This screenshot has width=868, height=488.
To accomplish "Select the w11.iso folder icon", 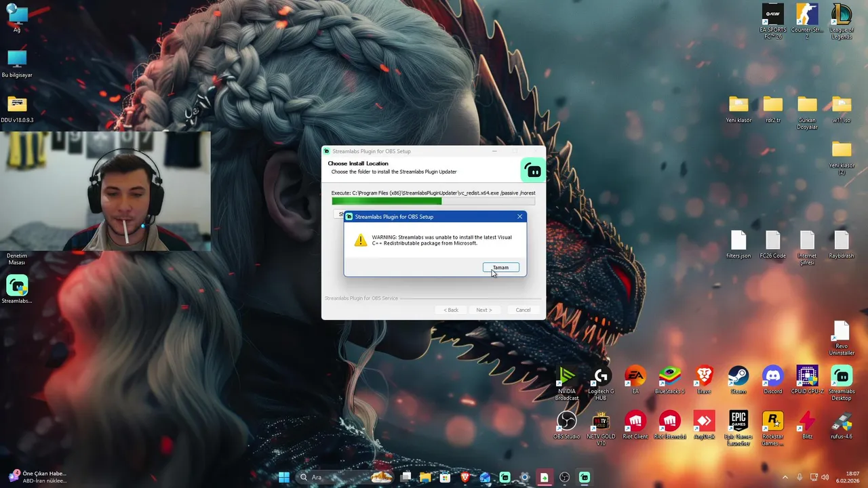I will pyautogui.click(x=842, y=109).
